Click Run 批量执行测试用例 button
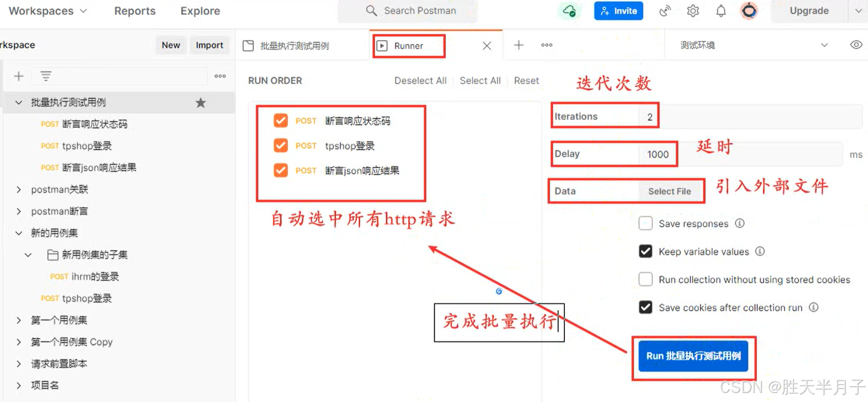 (693, 356)
